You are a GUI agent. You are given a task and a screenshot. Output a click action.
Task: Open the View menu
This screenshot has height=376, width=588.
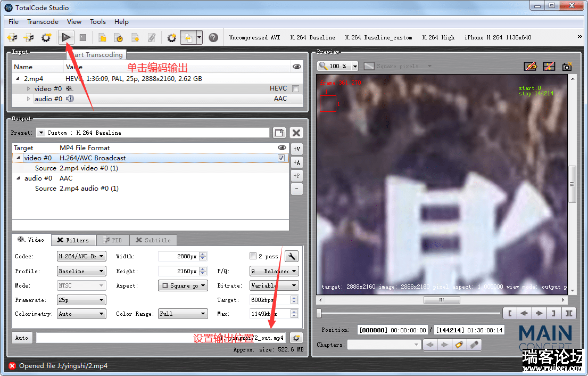point(74,22)
